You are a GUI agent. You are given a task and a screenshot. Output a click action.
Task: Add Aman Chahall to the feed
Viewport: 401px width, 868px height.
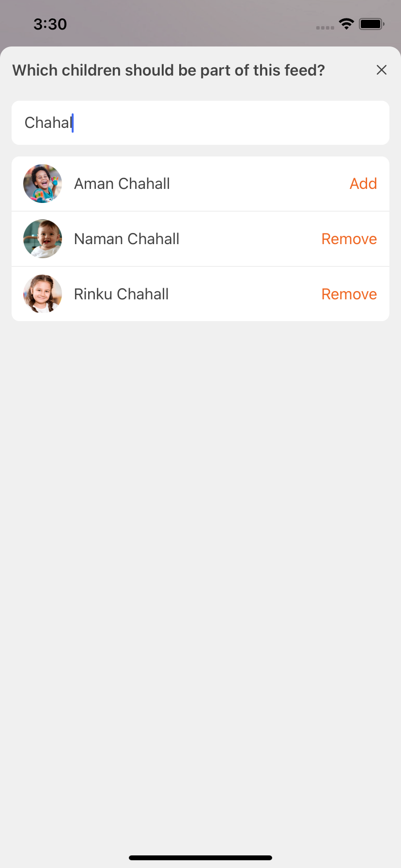363,184
